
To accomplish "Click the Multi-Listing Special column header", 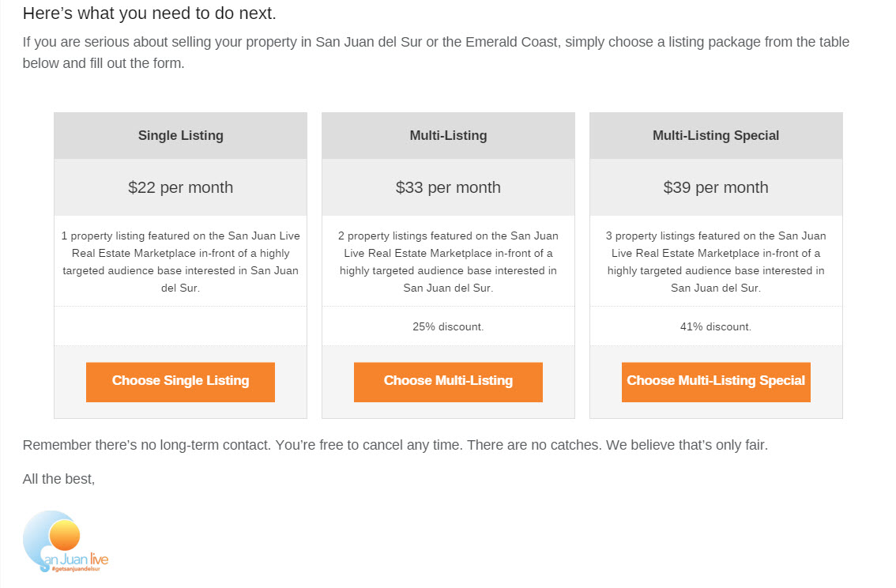I will coord(716,135).
